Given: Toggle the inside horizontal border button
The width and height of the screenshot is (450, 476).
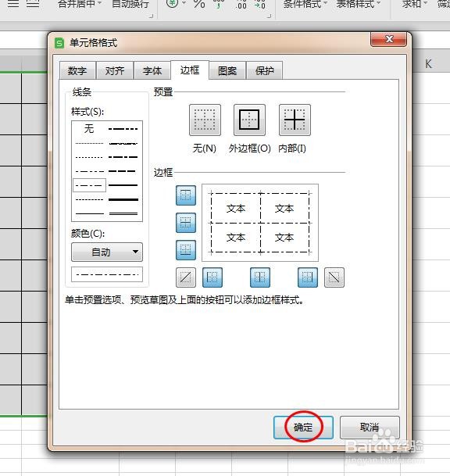Looking at the screenshot, I should tap(186, 223).
